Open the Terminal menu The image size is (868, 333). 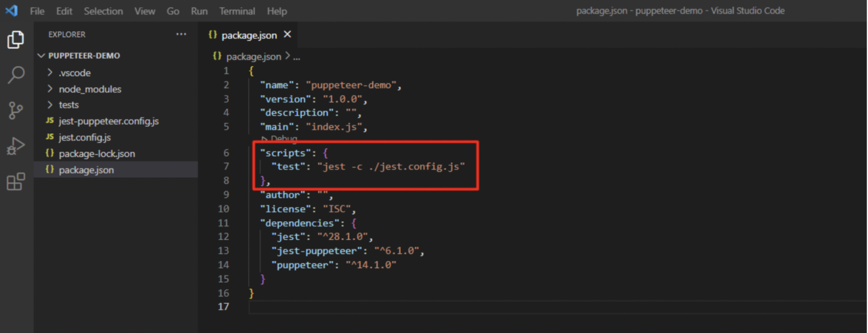(237, 11)
